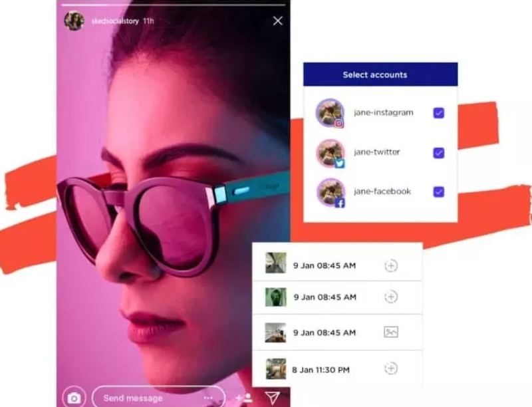The image size is (532, 407).
Task: Select the jane-instagram account avatar
Action: tap(330, 113)
